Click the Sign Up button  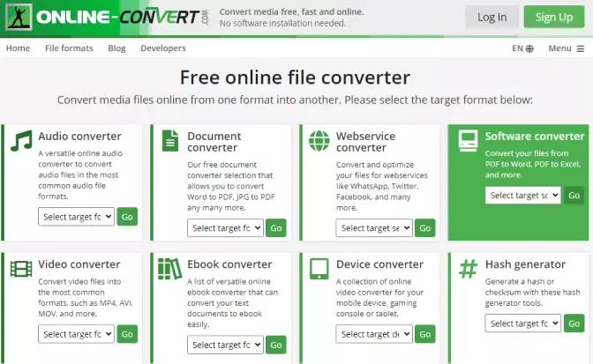click(x=554, y=17)
